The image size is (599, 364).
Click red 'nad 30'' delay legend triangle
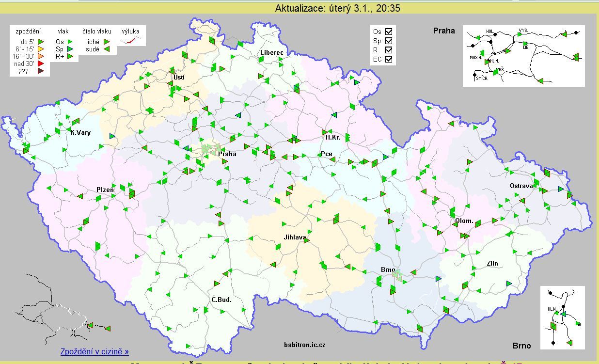click(41, 63)
